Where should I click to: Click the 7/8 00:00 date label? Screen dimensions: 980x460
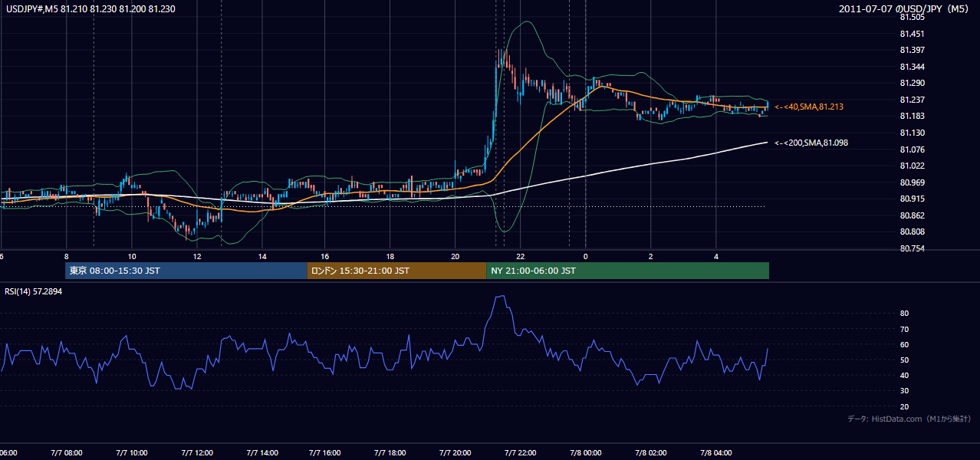coord(586,452)
